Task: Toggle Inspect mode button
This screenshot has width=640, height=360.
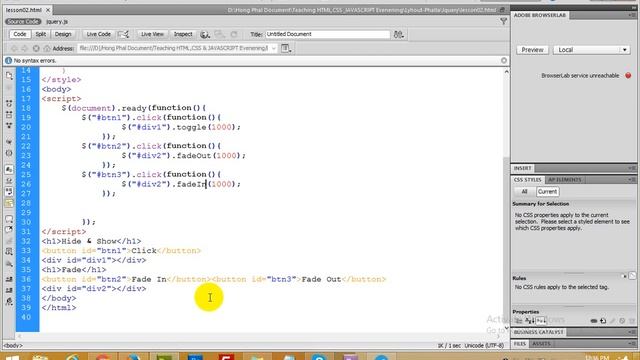Action: [183, 34]
